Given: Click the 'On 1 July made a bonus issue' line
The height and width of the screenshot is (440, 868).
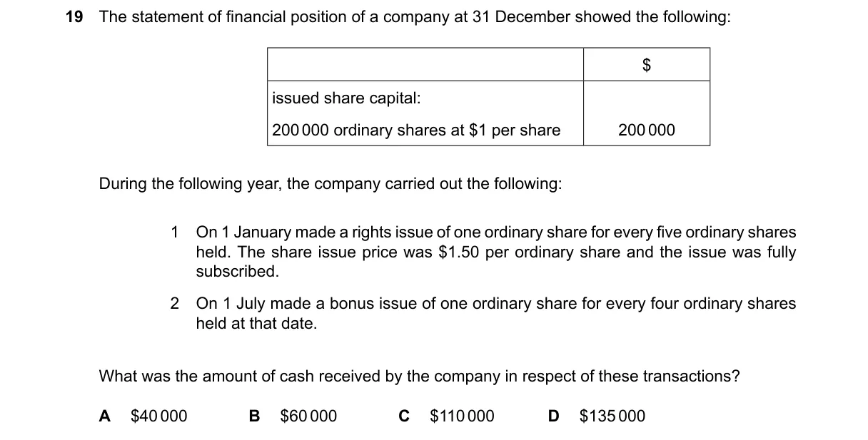Looking at the screenshot, I should pos(496,303).
